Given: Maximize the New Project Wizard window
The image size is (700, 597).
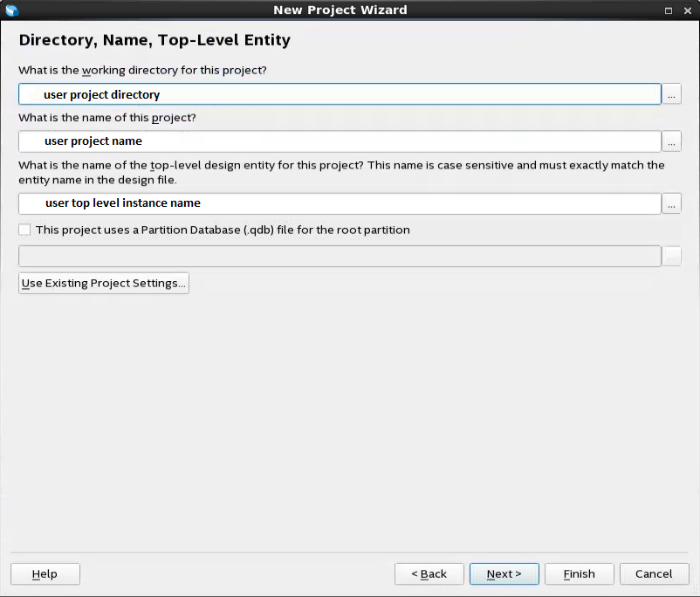Looking at the screenshot, I should pyautogui.click(x=669, y=10).
